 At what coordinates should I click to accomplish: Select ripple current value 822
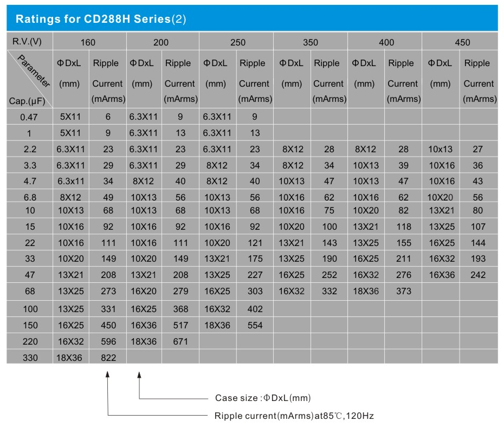108,358
